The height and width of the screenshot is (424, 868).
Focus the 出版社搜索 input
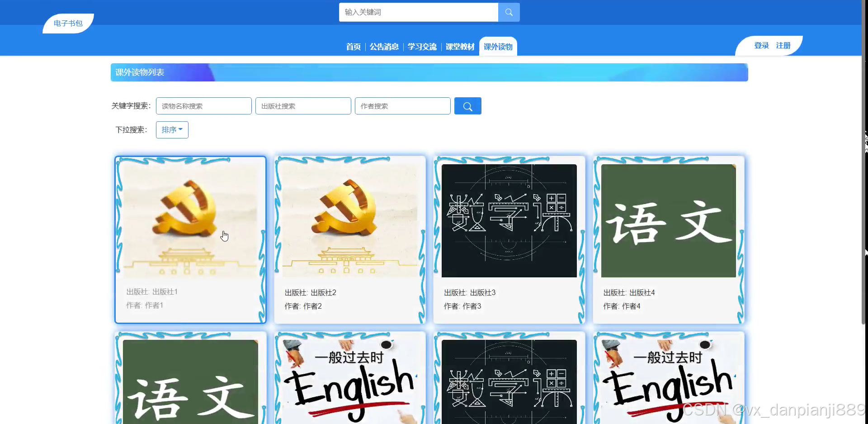tap(303, 106)
